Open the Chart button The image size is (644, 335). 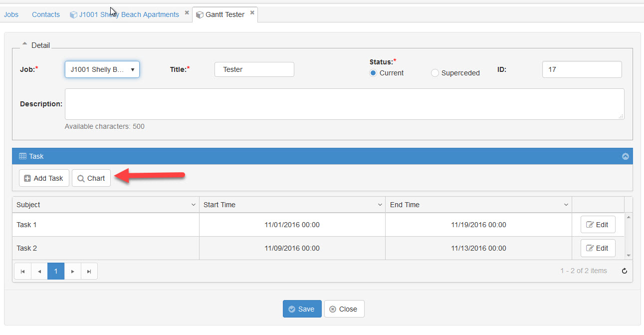coord(91,178)
